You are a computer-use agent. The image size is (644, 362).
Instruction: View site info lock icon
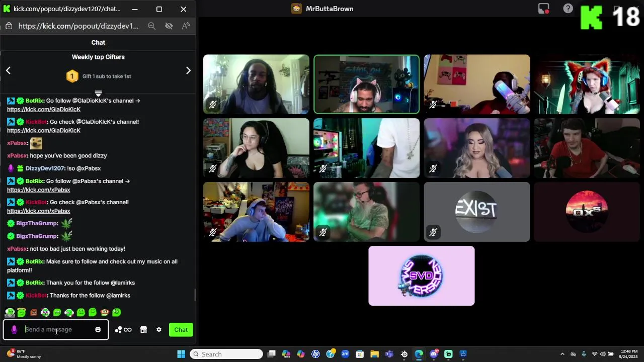point(9,26)
